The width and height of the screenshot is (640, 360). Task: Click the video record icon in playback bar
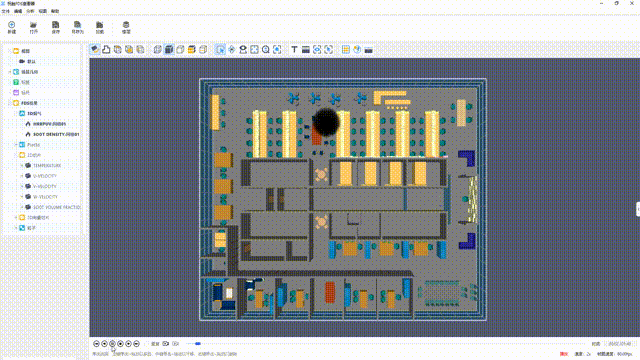176,344
